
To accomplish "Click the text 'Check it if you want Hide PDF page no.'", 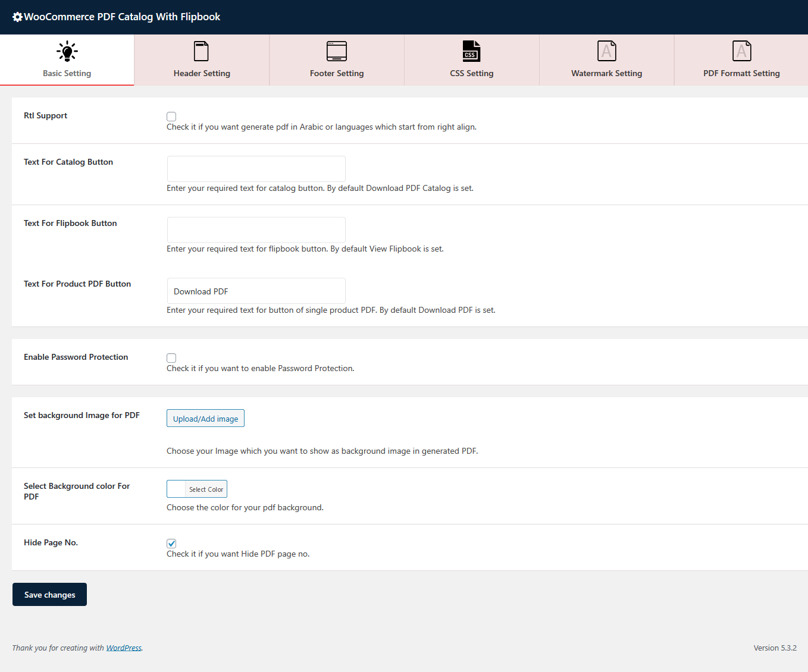I will click(x=238, y=554).
